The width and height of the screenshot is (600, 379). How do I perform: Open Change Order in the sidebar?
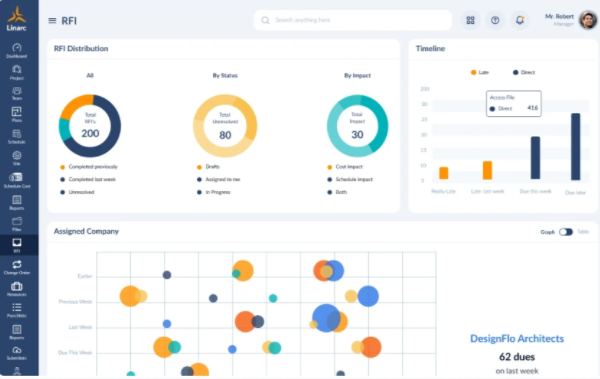click(16, 267)
